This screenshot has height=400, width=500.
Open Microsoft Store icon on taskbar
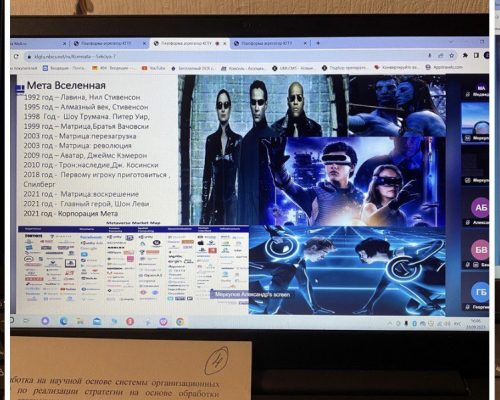click(97, 321)
